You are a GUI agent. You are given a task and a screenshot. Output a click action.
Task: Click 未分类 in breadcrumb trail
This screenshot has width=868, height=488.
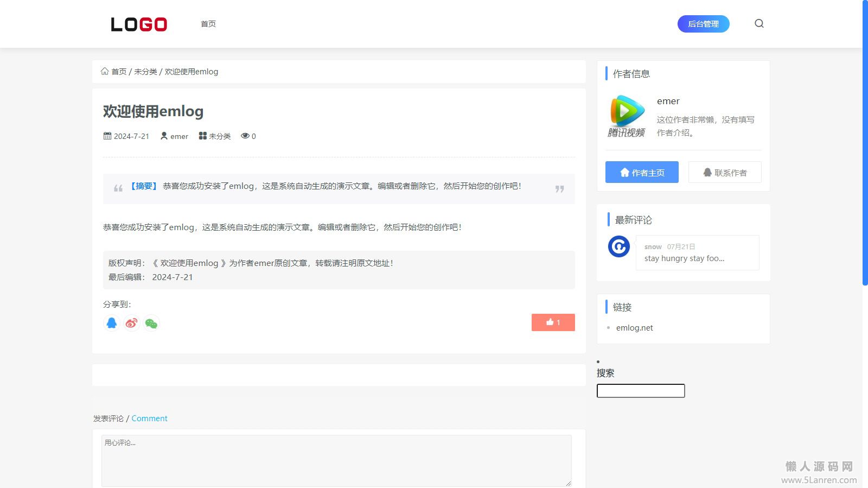[x=145, y=72]
